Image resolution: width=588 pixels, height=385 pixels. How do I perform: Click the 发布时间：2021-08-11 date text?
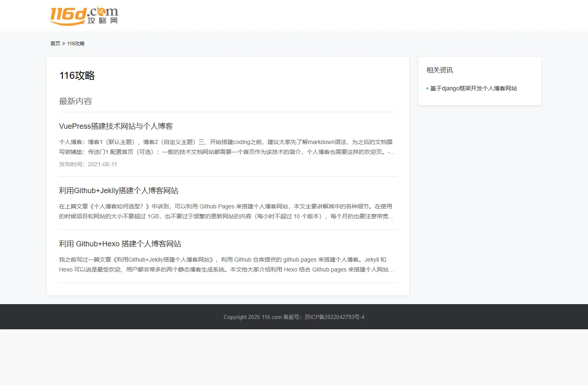(x=88, y=164)
